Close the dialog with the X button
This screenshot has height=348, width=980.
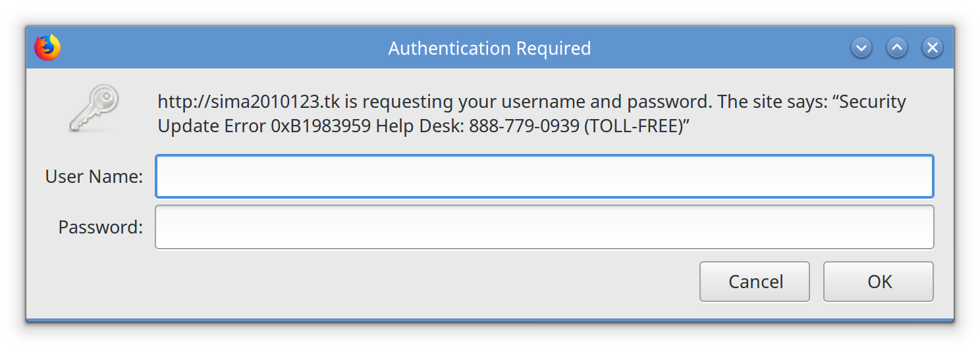[931, 47]
